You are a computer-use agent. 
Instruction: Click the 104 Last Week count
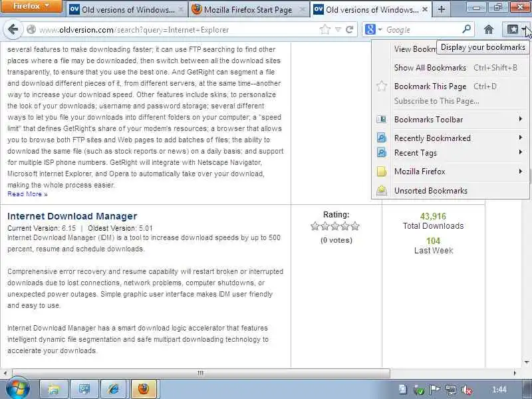click(x=434, y=241)
